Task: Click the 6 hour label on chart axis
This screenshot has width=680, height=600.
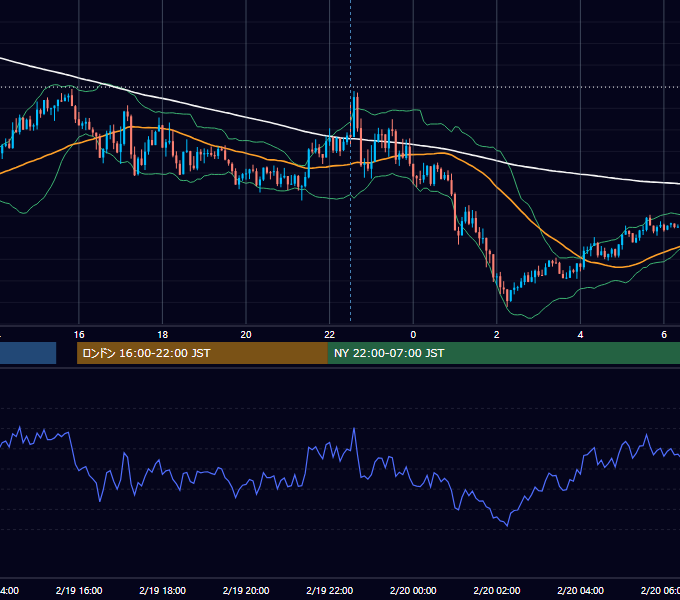Action: point(664,335)
